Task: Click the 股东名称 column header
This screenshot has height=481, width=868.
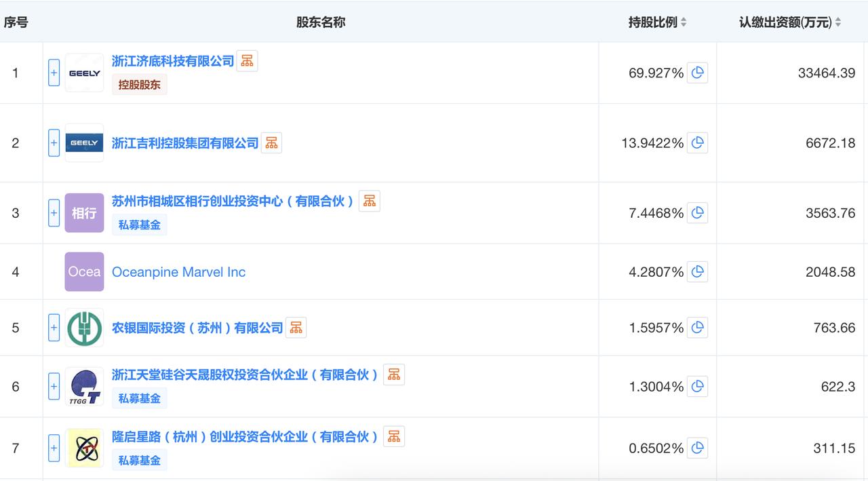Action: (x=321, y=22)
